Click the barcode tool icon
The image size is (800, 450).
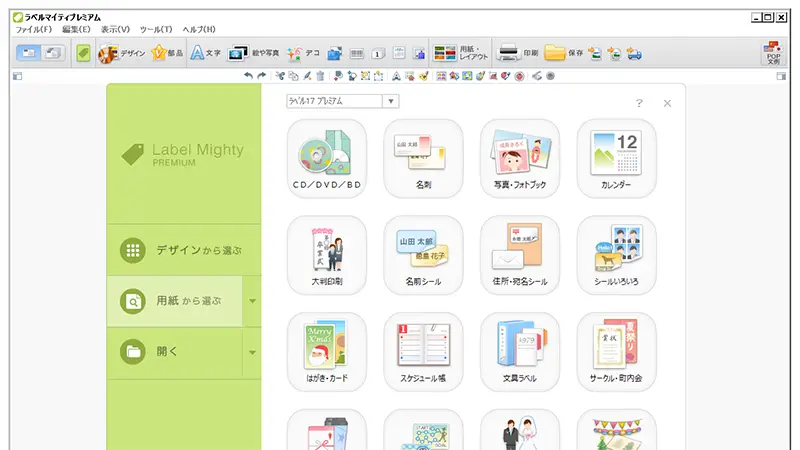(x=357, y=53)
